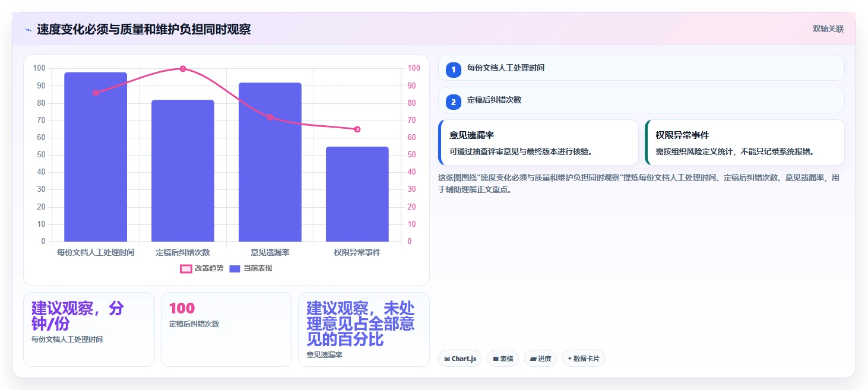Click the 表格 tag
Image resolution: width=868 pixels, height=390 pixels.
tap(503, 359)
